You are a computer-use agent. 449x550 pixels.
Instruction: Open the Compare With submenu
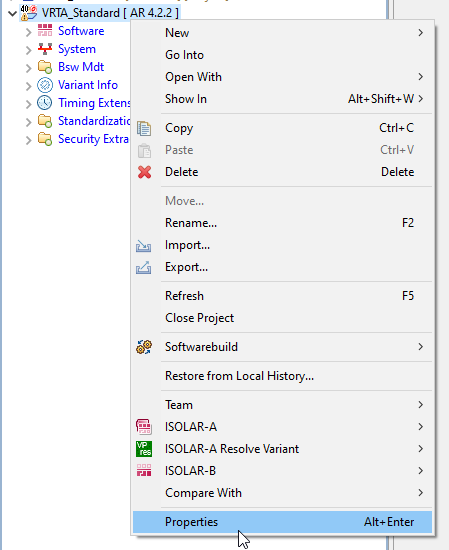point(282,493)
